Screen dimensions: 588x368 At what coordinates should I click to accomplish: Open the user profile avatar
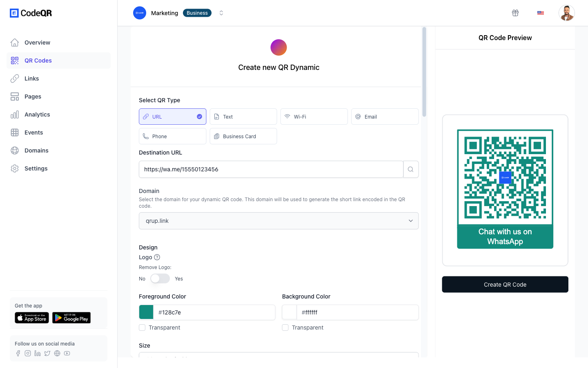[x=567, y=13]
